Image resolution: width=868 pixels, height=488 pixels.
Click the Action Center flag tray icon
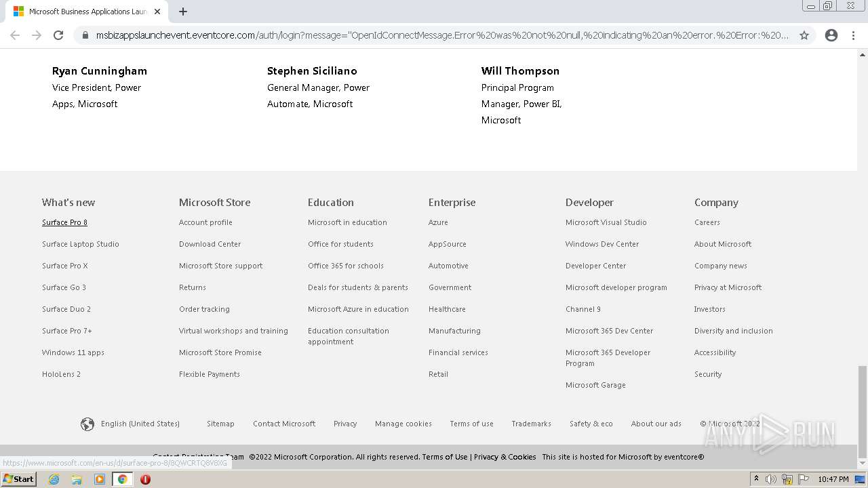[x=804, y=479]
